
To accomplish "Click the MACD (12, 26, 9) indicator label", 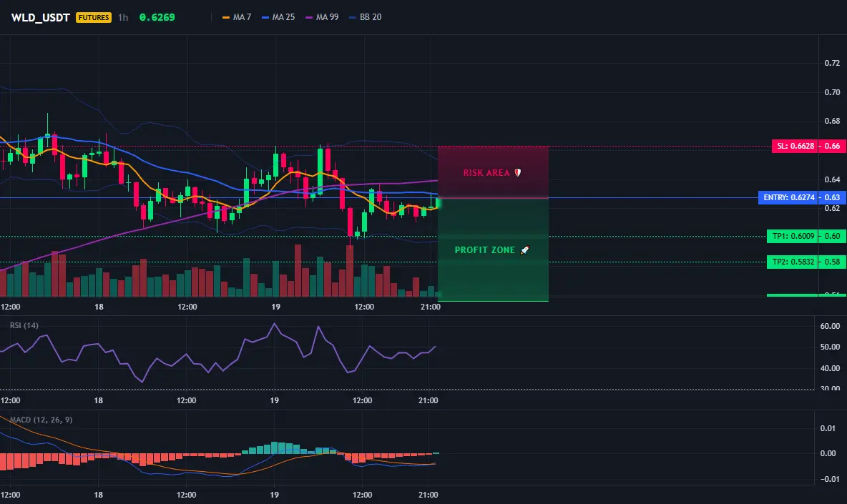I will click(41, 420).
